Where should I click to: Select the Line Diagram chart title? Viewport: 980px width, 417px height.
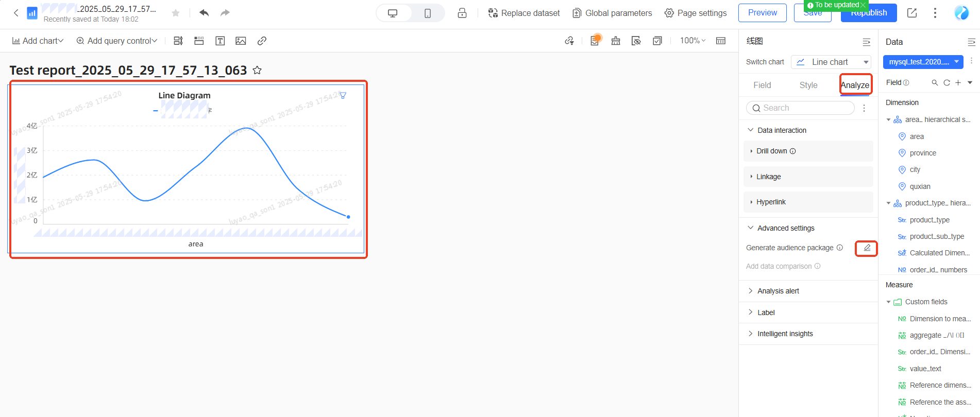click(x=184, y=95)
